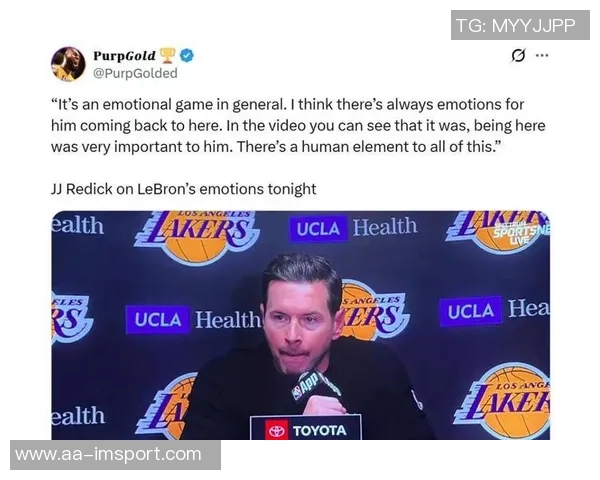Open the PurpGold profile avatar

[x=68, y=64]
